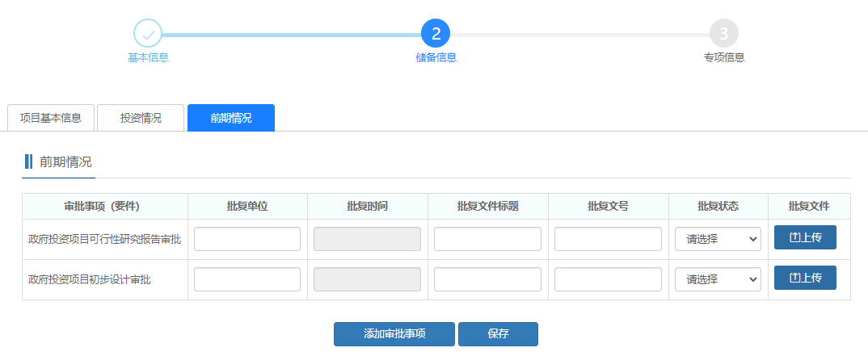
Task: Click the 保存 button
Action: (498, 334)
